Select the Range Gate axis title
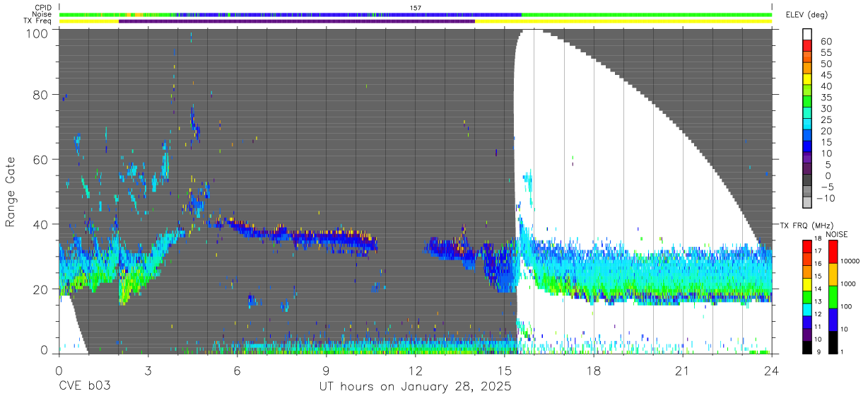 (x=11, y=192)
